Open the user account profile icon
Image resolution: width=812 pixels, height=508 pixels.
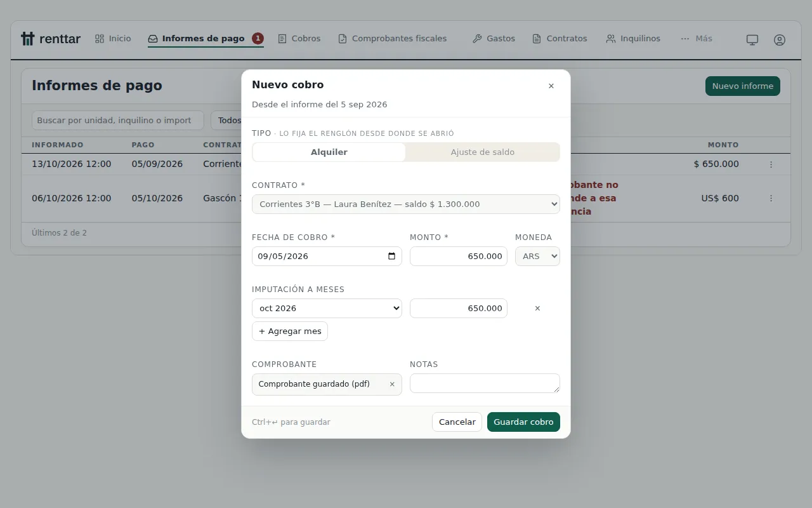click(780, 39)
